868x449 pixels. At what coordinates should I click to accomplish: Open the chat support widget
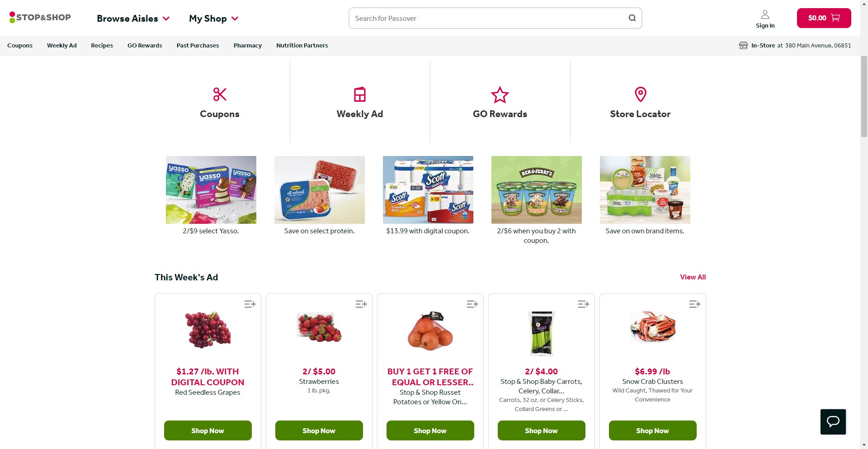point(833,422)
